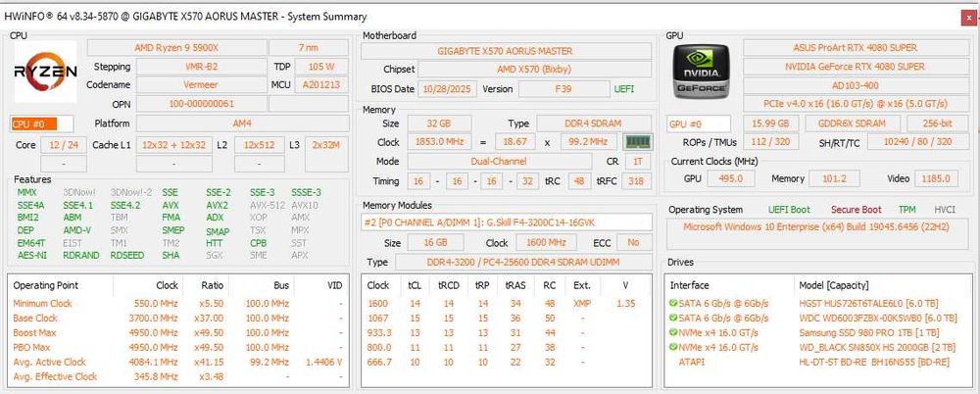The height and width of the screenshot is (394, 980).
Task: Click the TPM indicator
Action: (x=906, y=210)
